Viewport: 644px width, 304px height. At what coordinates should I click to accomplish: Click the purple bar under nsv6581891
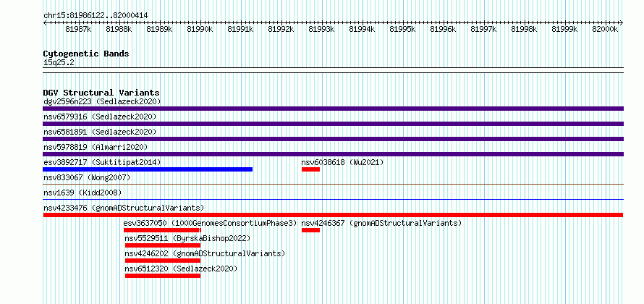(333, 139)
